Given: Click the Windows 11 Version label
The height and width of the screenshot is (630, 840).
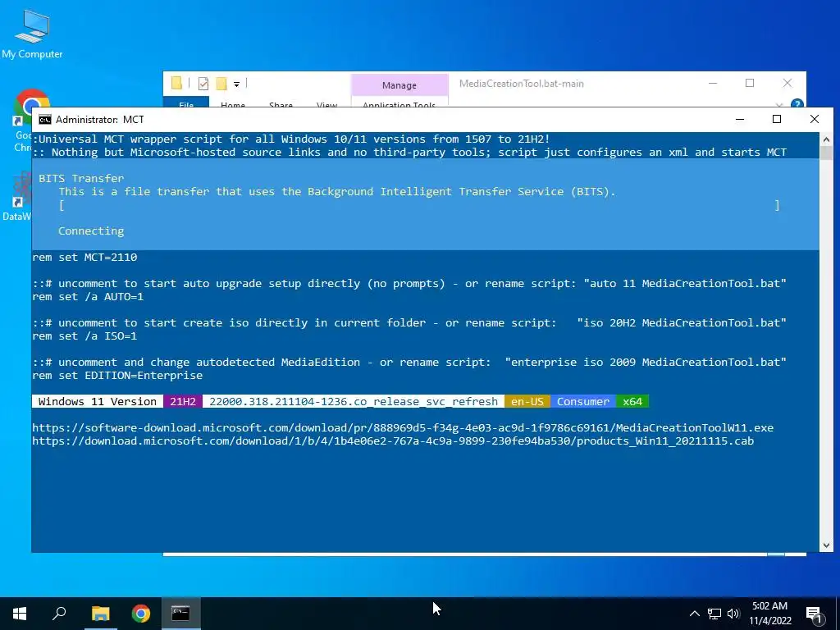Looking at the screenshot, I should click(98, 401).
